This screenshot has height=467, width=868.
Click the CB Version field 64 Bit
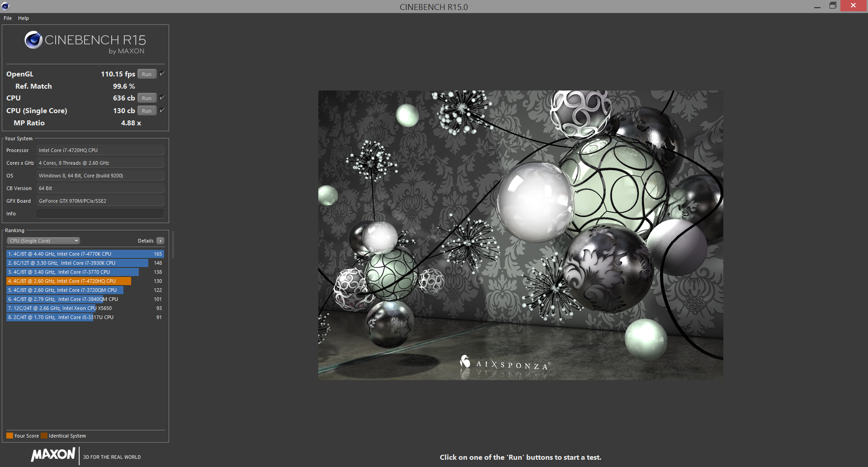tap(100, 188)
